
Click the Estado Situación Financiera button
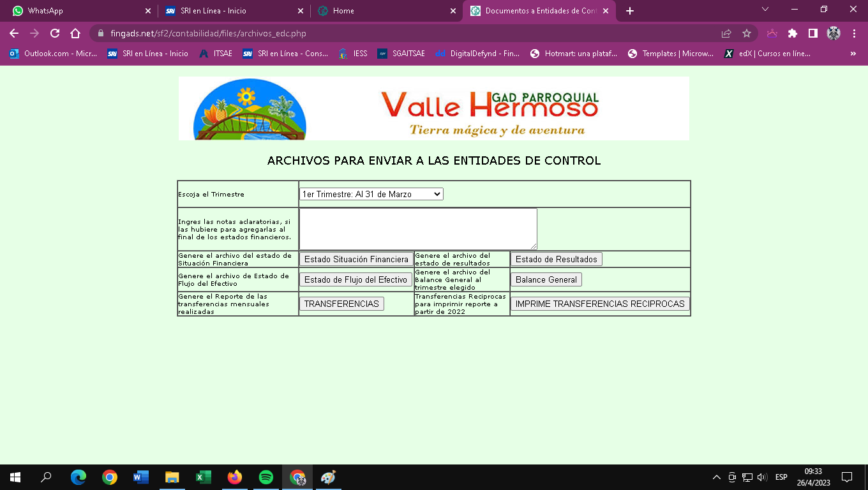(356, 259)
